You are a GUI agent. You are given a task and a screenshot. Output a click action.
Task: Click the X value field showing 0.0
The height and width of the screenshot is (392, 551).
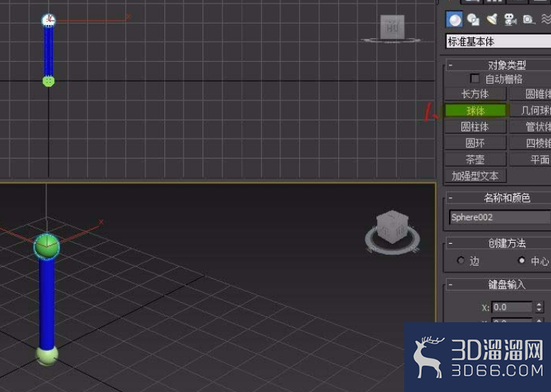coord(511,308)
